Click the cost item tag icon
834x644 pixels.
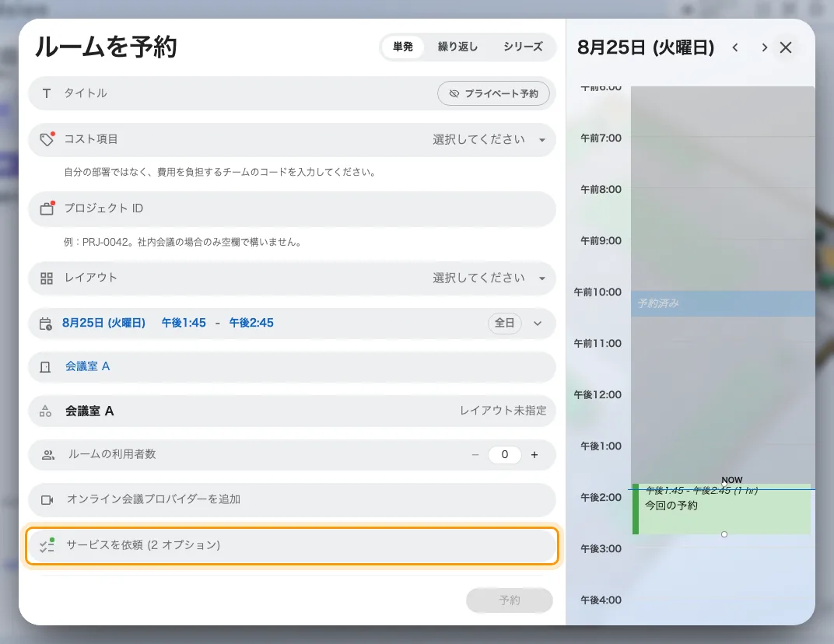[x=47, y=139]
